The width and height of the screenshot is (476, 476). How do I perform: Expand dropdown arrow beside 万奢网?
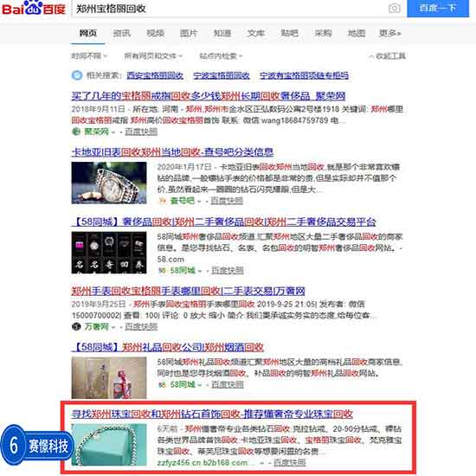[113, 327]
